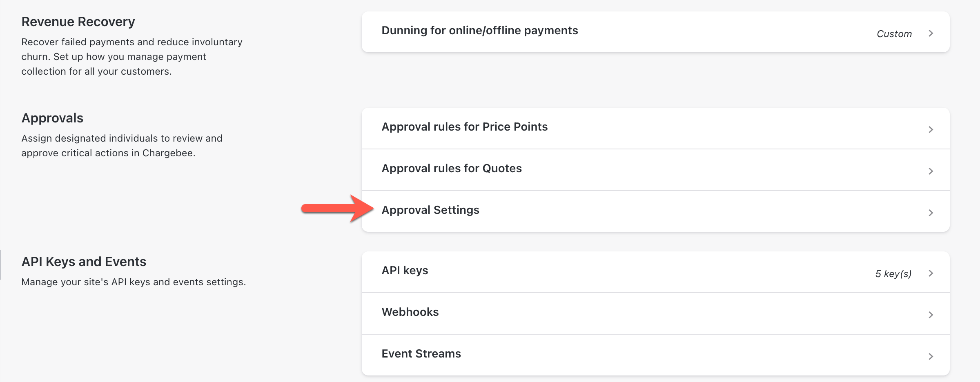Image resolution: width=980 pixels, height=382 pixels.
Task: Go to Approval Settings
Action: click(430, 210)
